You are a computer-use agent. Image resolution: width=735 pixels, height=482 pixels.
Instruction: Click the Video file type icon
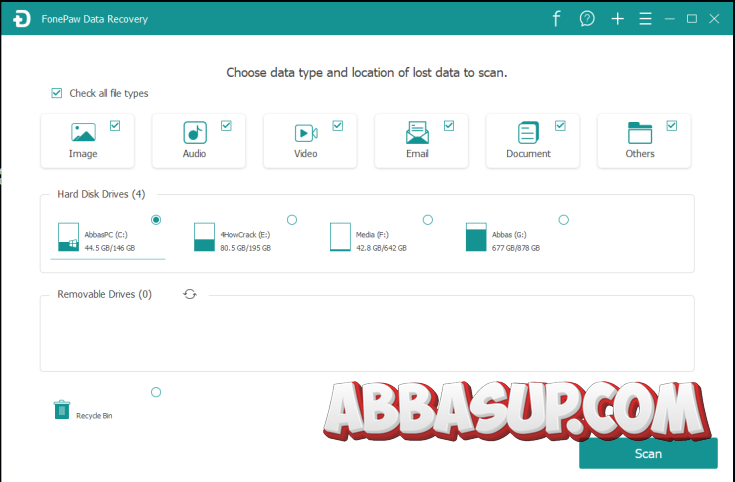click(x=306, y=133)
